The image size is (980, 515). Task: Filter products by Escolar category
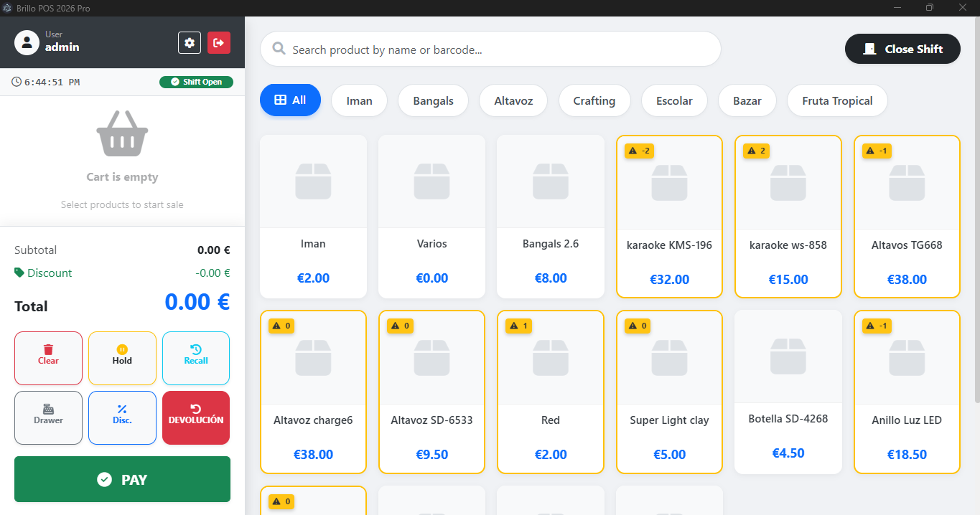click(x=674, y=100)
